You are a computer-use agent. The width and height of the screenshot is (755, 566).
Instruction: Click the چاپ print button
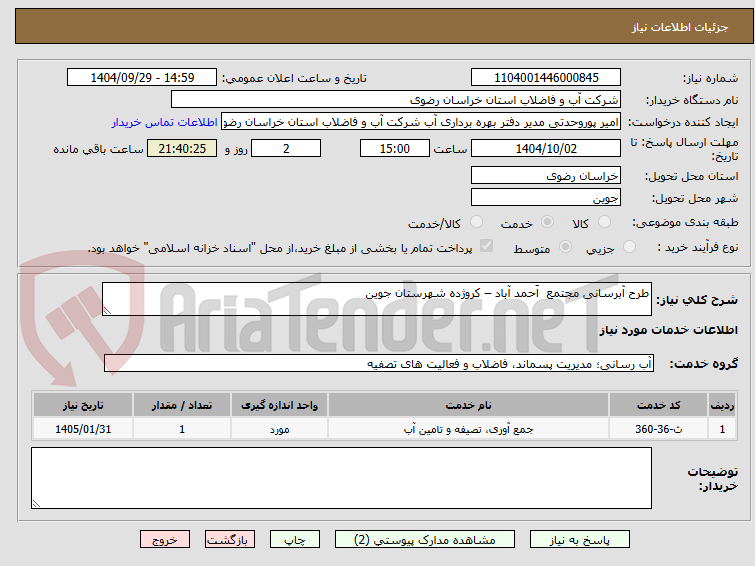295,540
